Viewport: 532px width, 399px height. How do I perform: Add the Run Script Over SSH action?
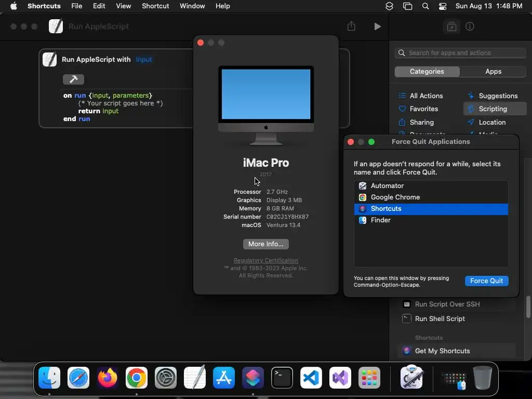(456, 304)
